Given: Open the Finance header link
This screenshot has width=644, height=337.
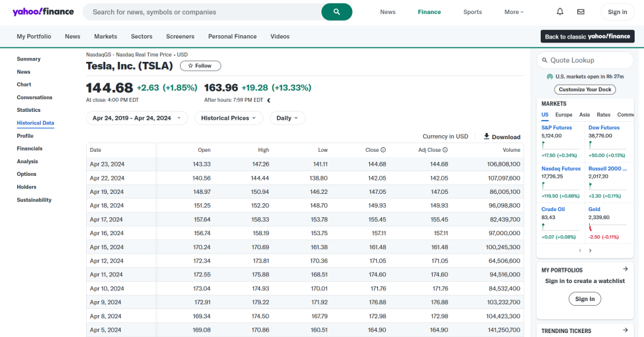Looking at the screenshot, I should (429, 12).
